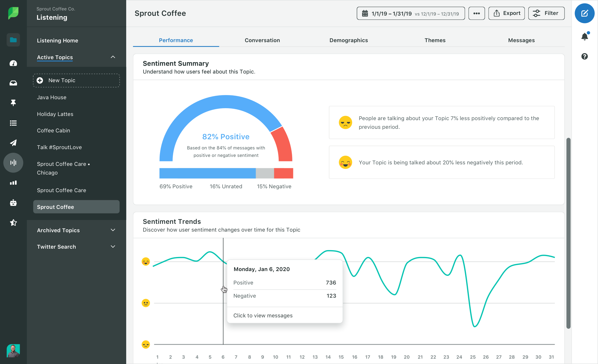Select the Holiday Lattes topic

(x=55, y=114)
